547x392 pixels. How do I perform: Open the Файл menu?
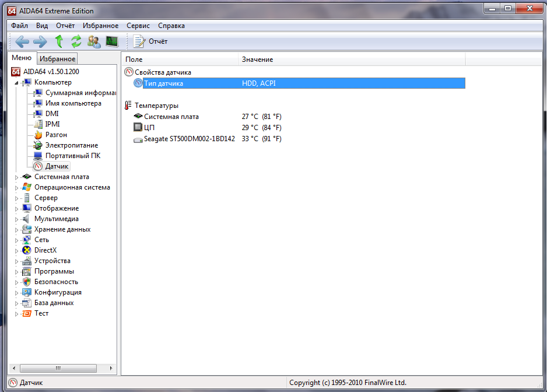point(19,26)
